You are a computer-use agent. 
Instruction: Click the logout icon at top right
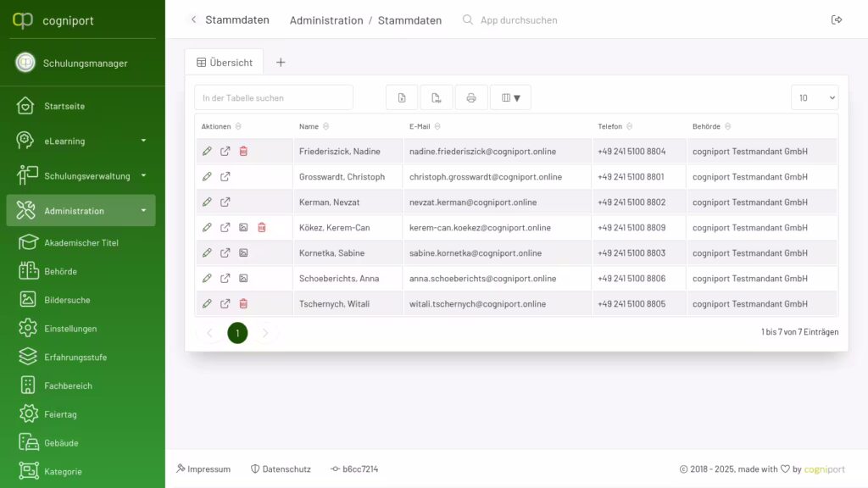click(837, 19)
